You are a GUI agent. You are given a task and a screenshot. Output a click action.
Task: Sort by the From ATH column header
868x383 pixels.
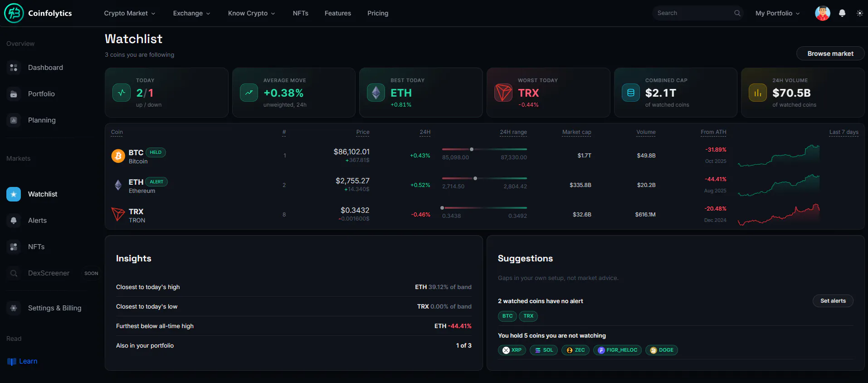[x=713, y=133]
